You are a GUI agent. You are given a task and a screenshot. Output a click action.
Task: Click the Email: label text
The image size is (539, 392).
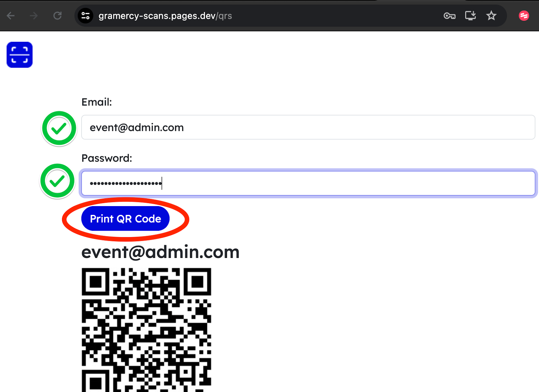97,102
